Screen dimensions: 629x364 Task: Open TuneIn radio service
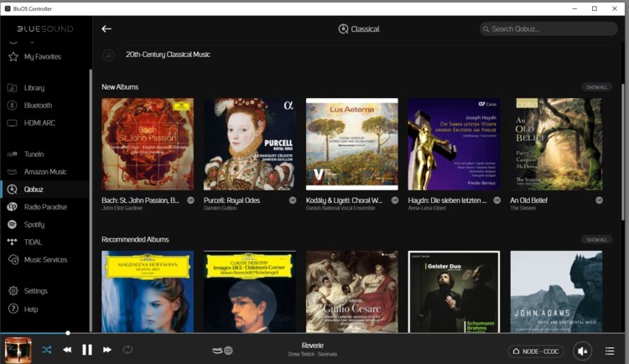(x=34, y=154)
